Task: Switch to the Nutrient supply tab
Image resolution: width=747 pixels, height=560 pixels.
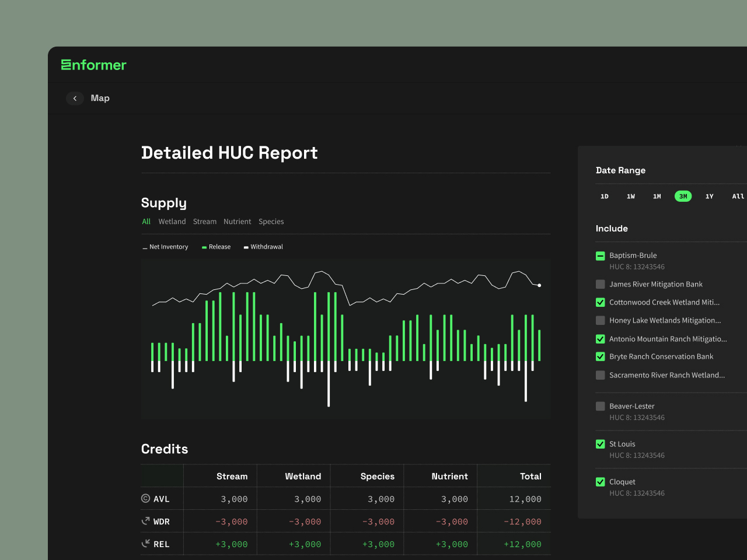Action: point(238,222)
